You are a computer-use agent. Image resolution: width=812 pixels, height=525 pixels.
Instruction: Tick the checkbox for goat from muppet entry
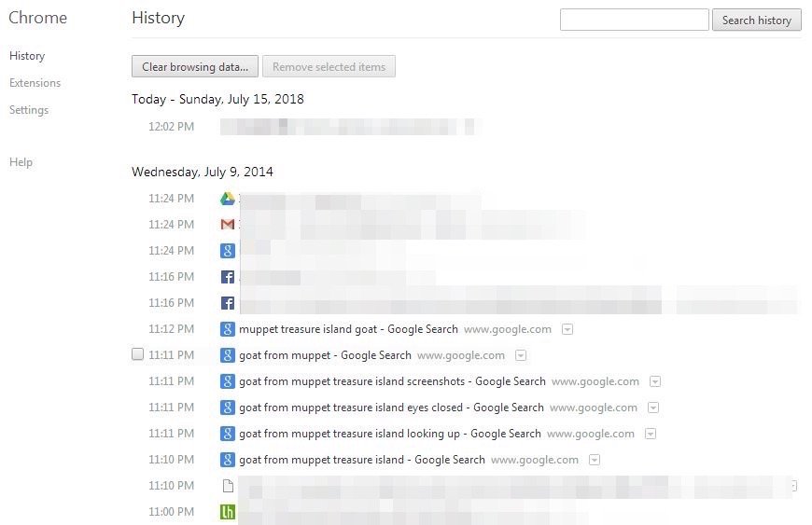tap(137, 354)
